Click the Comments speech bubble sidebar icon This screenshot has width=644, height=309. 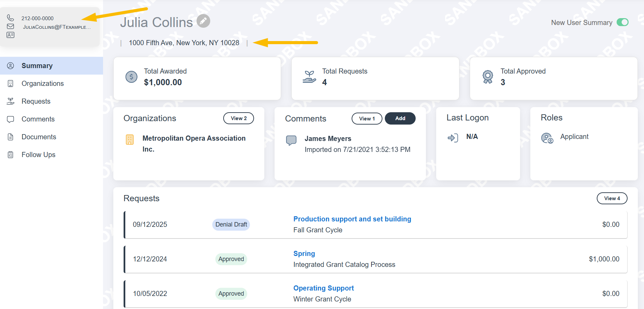click(x=11, y=119)
